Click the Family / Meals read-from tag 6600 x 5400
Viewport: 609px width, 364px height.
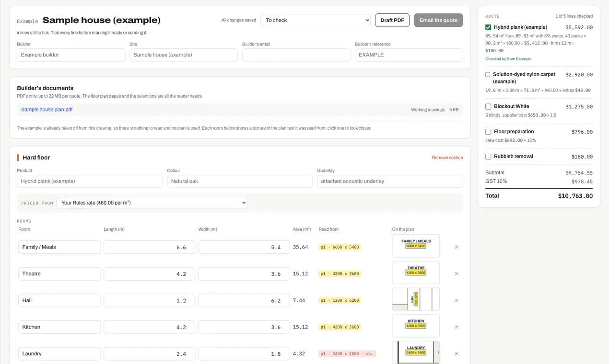[340, 247]
